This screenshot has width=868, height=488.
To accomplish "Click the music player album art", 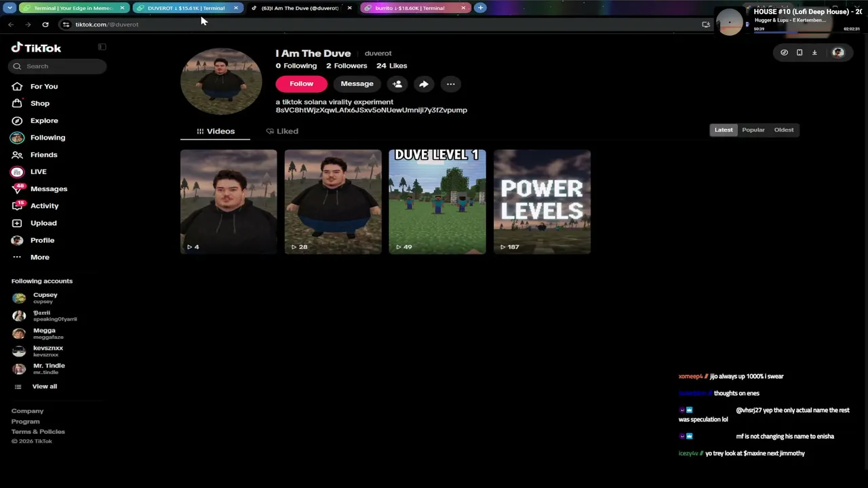I will 730,22.
